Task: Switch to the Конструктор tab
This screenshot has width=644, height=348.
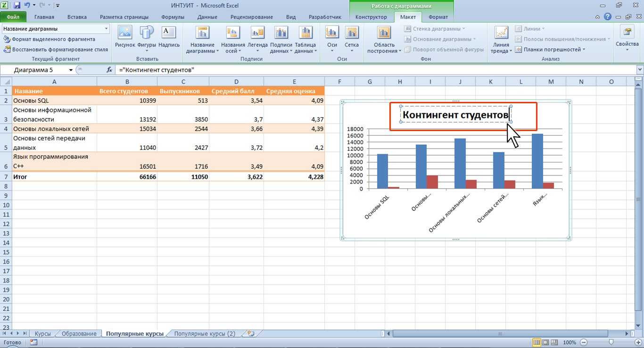Action: click(x=371, y=17)
